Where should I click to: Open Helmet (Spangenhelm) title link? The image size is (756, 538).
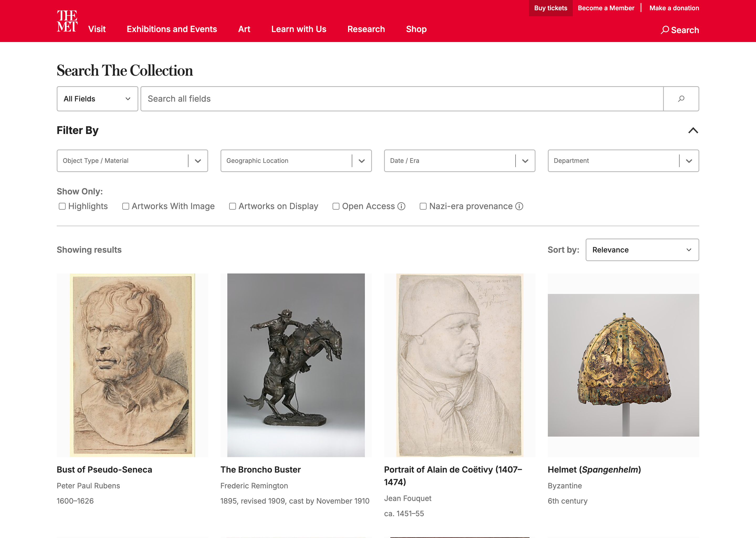tap(594, 469)
